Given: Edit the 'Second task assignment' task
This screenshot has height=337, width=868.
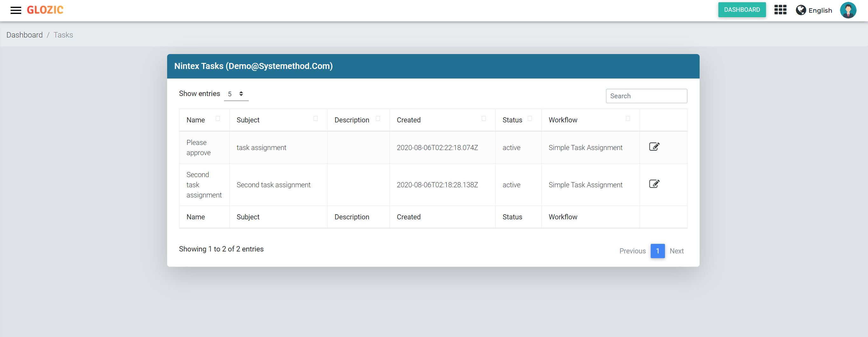Looking at the screenshot, I should [x=654, y=184].
